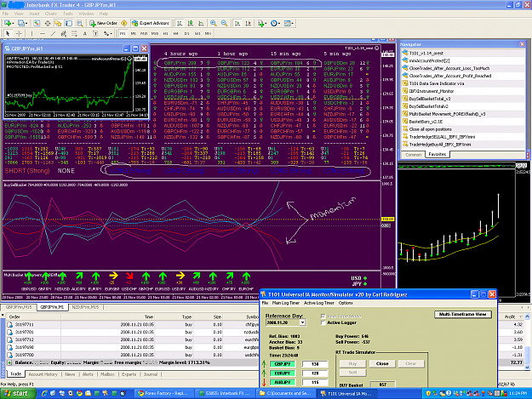Click the green GBPJPY pair button
Screen dimensions: 532x399
pyautogui.click(x=283, y=364)
